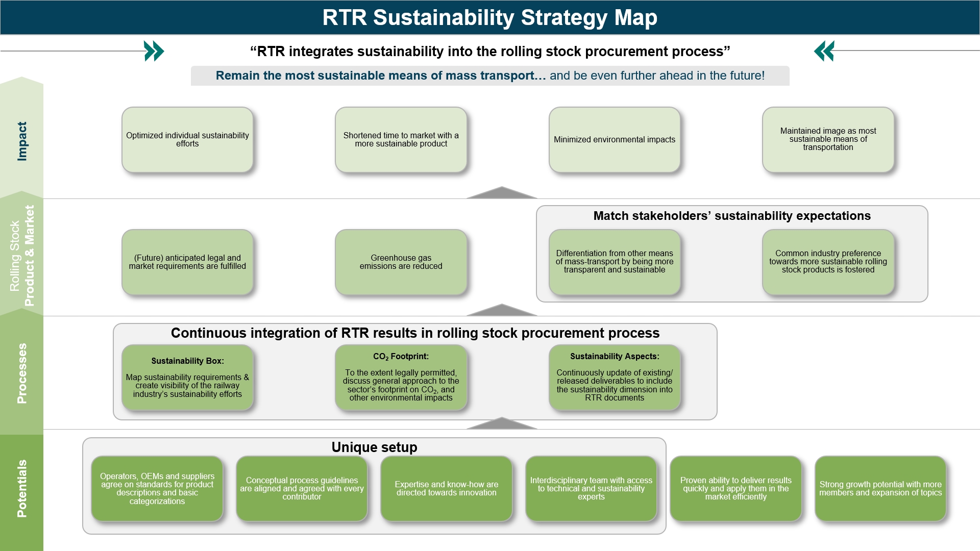Click the CO2 Footprint process card
This screenshot has height=551, width=980.
402,378
